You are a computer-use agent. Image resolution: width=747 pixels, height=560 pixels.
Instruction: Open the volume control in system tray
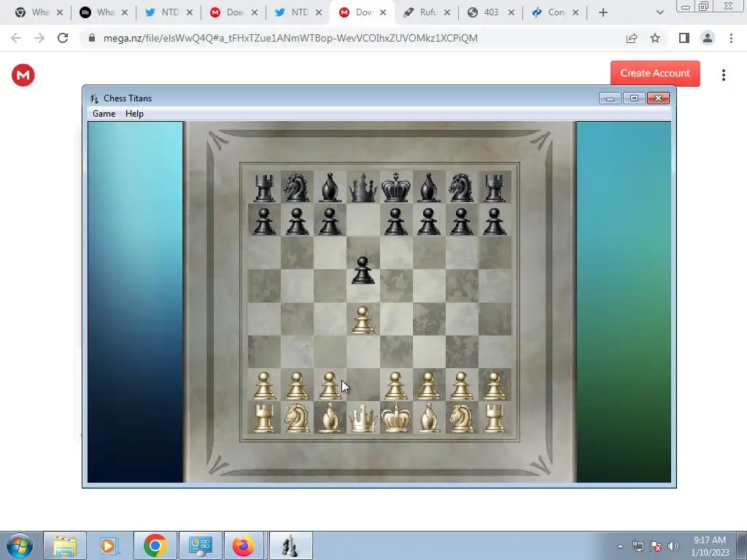tap(673, 546)
